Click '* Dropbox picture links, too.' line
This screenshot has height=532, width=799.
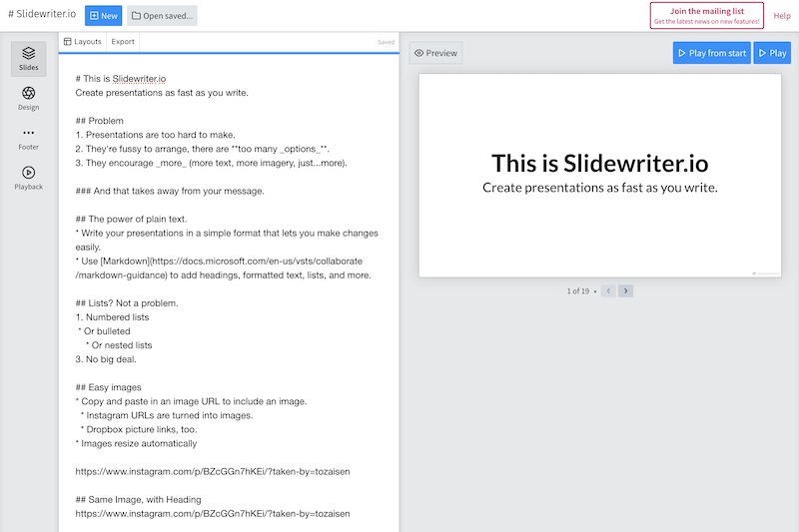pos(139,429)
